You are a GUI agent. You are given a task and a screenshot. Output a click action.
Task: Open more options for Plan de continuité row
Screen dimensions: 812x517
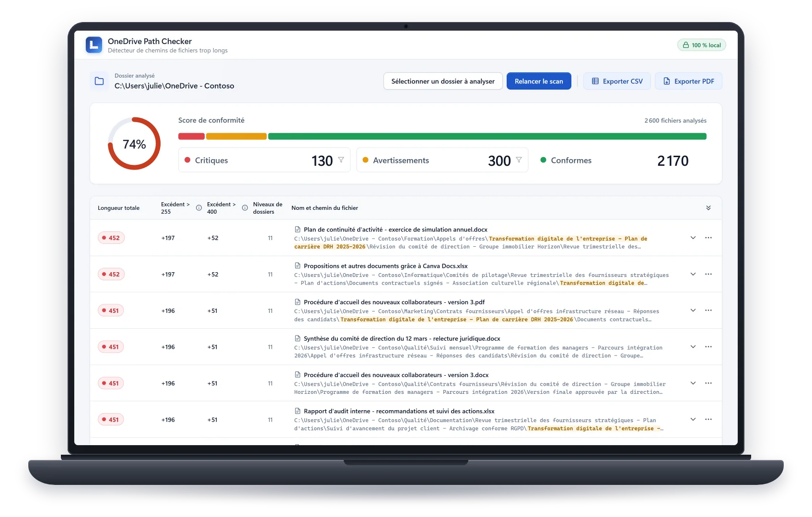[708, 238]
